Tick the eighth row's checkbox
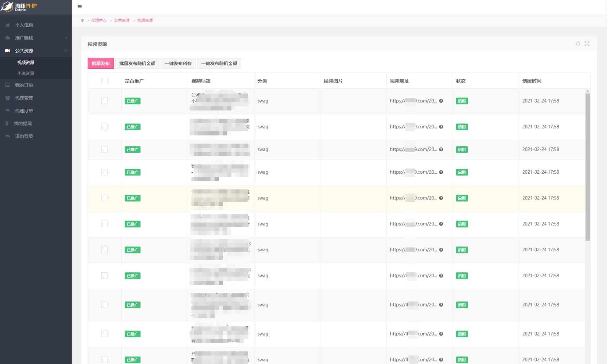Screen dimensions: 607x364 [104, 276]
